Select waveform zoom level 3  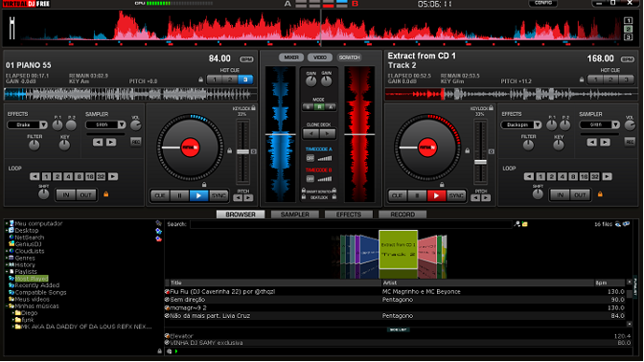coord(628,37)
